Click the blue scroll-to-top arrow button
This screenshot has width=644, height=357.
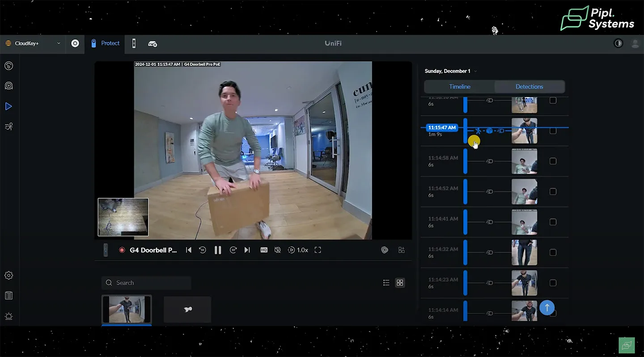pos(547,307)
